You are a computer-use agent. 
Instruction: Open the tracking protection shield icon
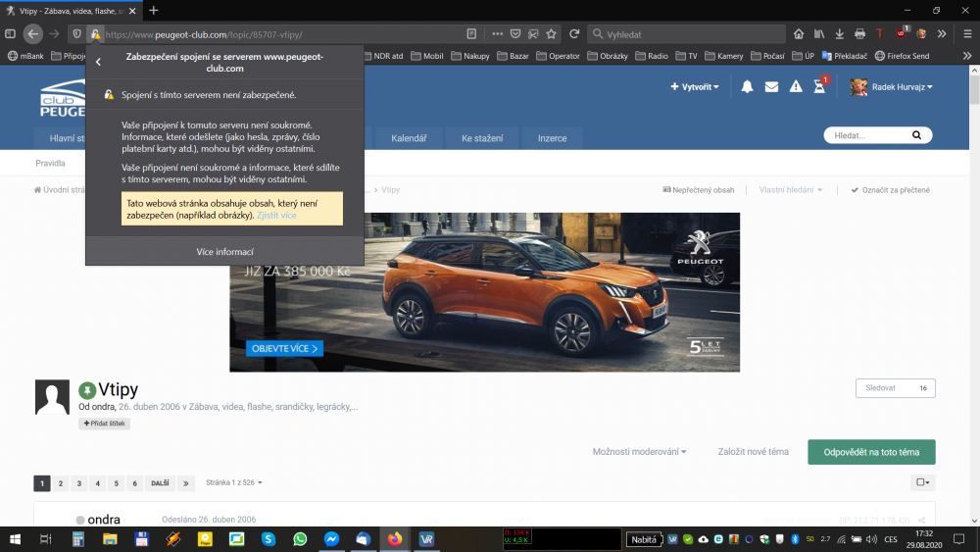coord(76,34)
